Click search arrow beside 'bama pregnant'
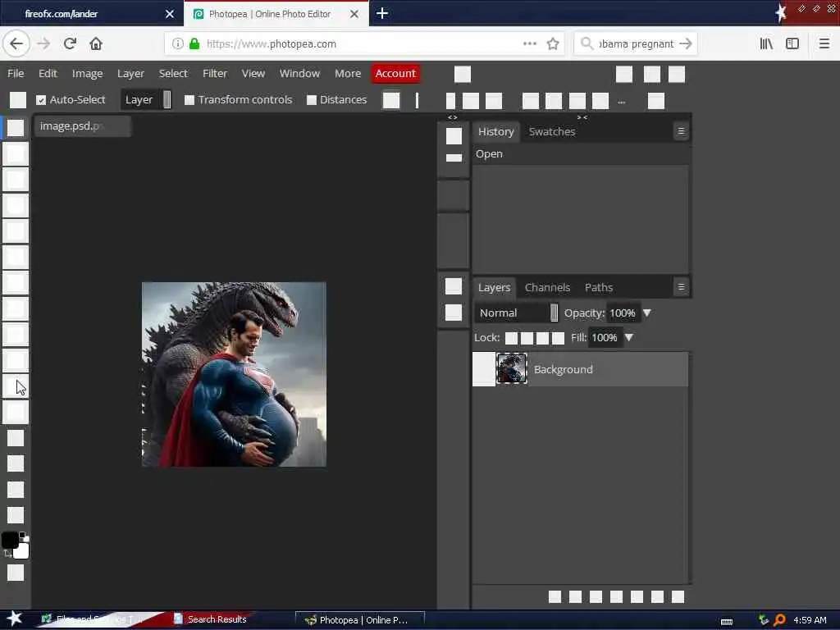 (686, 44)
